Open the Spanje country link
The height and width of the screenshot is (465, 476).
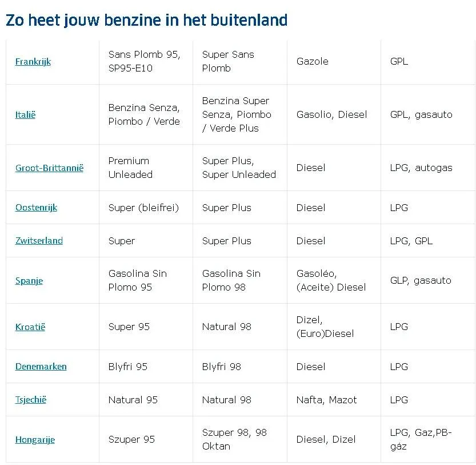click(29, 281)
